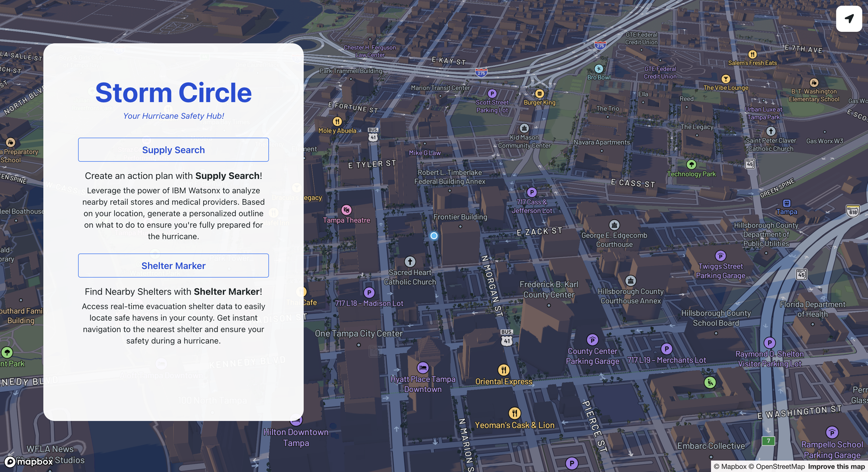
Task: Open the Mapbox logo link
Action: tap(29, 461)
